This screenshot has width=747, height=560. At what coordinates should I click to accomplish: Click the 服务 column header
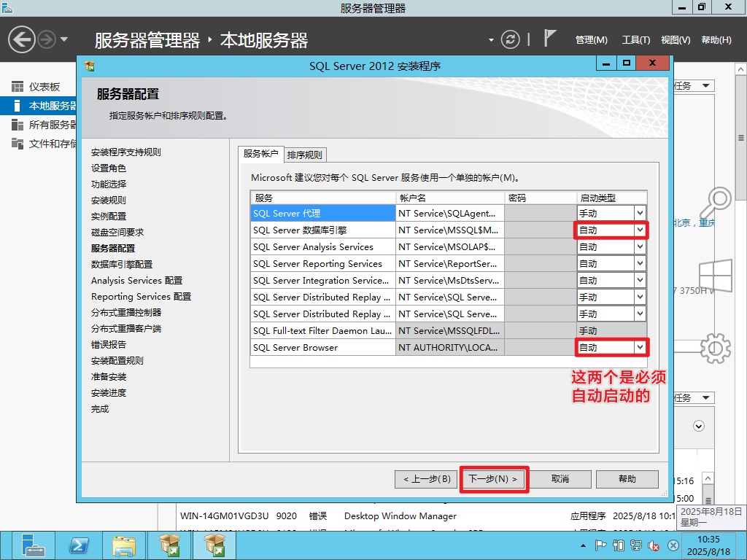tap(322, 198)
